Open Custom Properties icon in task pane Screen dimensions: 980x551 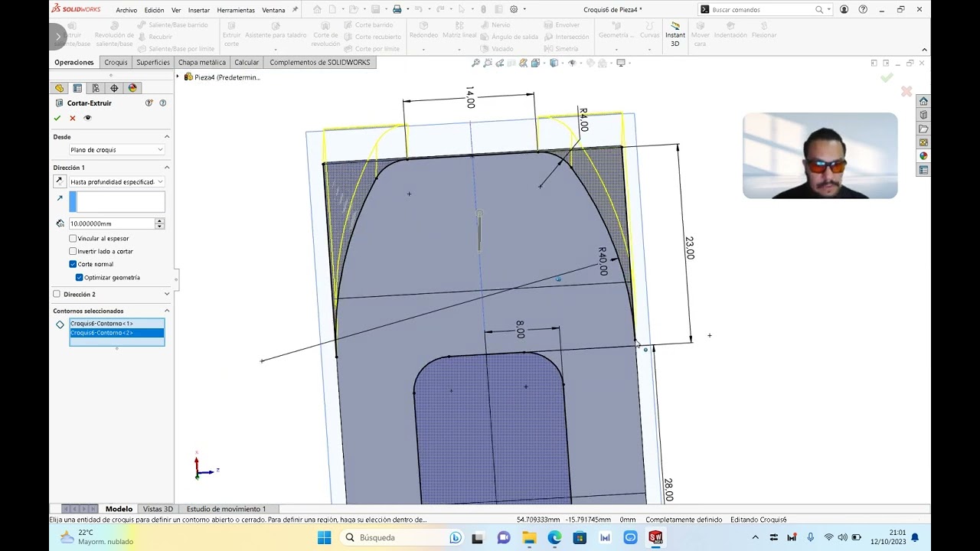923,170
